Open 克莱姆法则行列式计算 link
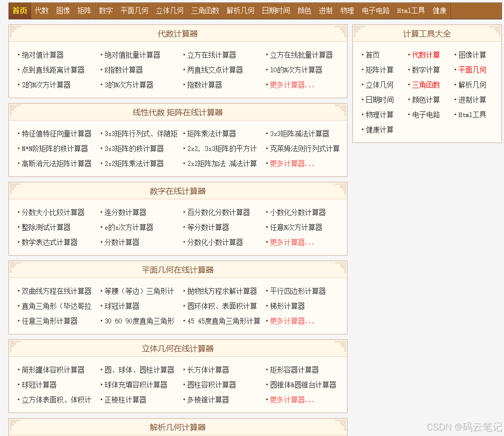This screenshot has height=436, width=504. click(x=305, y=149)
